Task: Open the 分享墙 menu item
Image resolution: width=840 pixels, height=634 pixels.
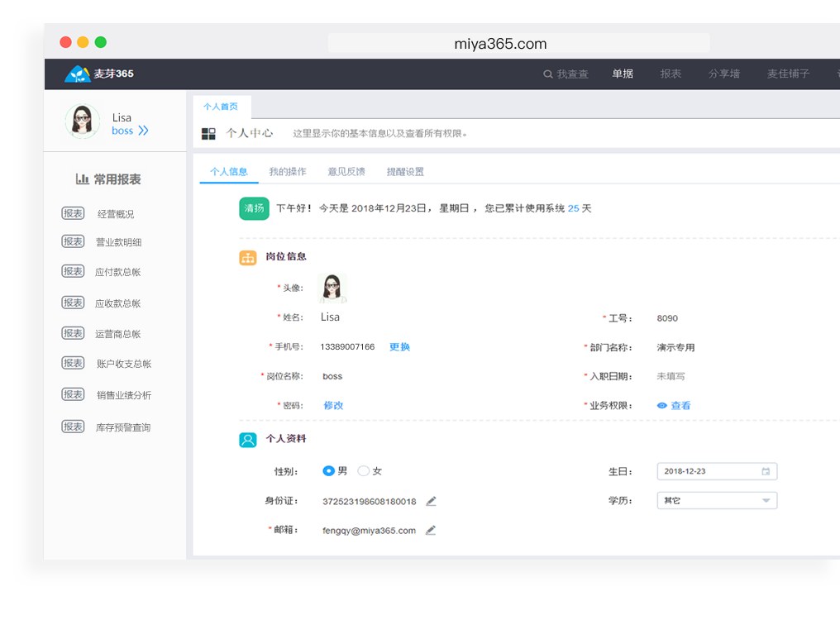Action: pos(723,74)
